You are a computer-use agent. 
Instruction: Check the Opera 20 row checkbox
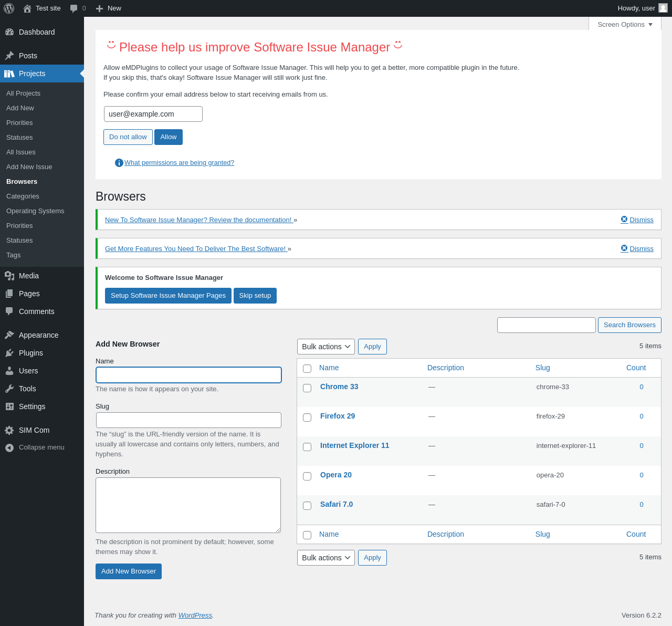click(307, 476)
